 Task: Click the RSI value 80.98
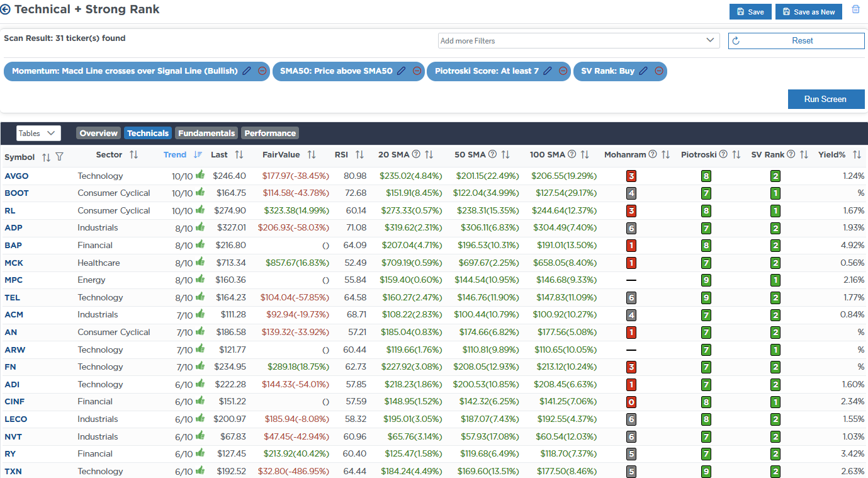[x=355, y=176]
